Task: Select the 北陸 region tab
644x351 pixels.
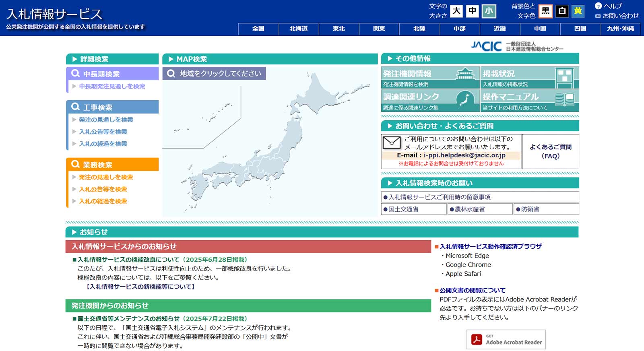Action: pyautogui.click(x=419, y=29)
